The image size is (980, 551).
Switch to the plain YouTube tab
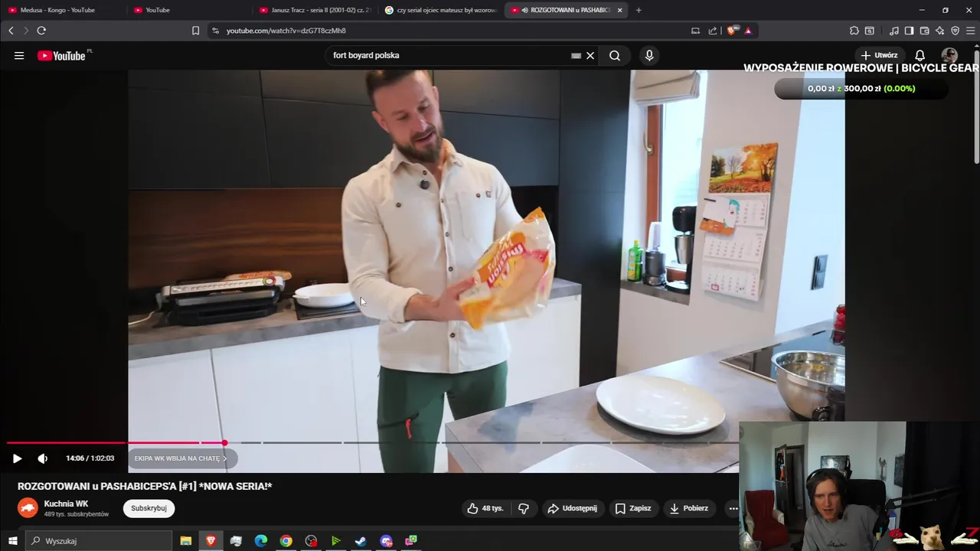point(188,10)
